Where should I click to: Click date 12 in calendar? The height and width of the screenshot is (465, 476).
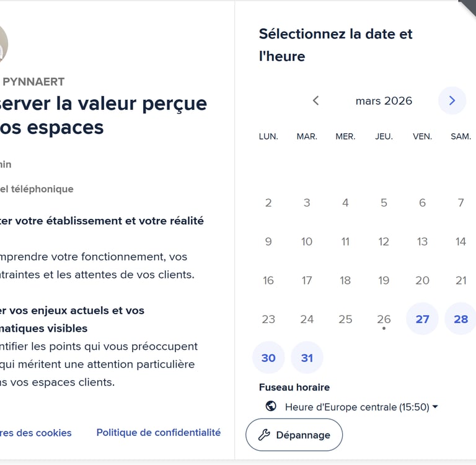tap(384, 241)
